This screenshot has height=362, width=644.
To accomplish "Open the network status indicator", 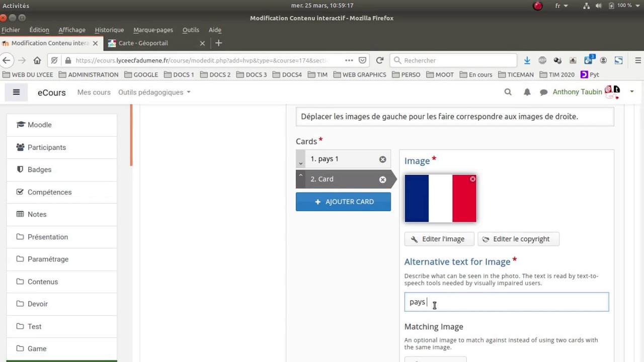I will (586, 6).
